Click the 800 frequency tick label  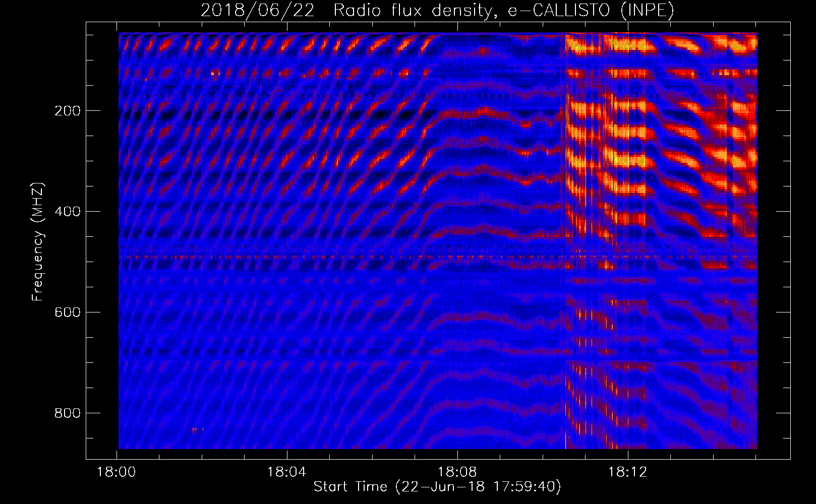click(68, 413)
